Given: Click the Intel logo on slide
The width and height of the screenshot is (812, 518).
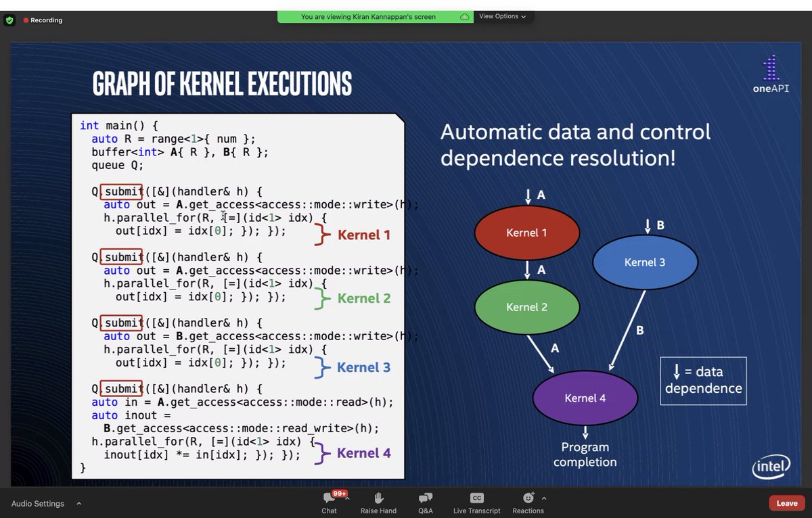Looking at the screenshot, I should [771, 466].
